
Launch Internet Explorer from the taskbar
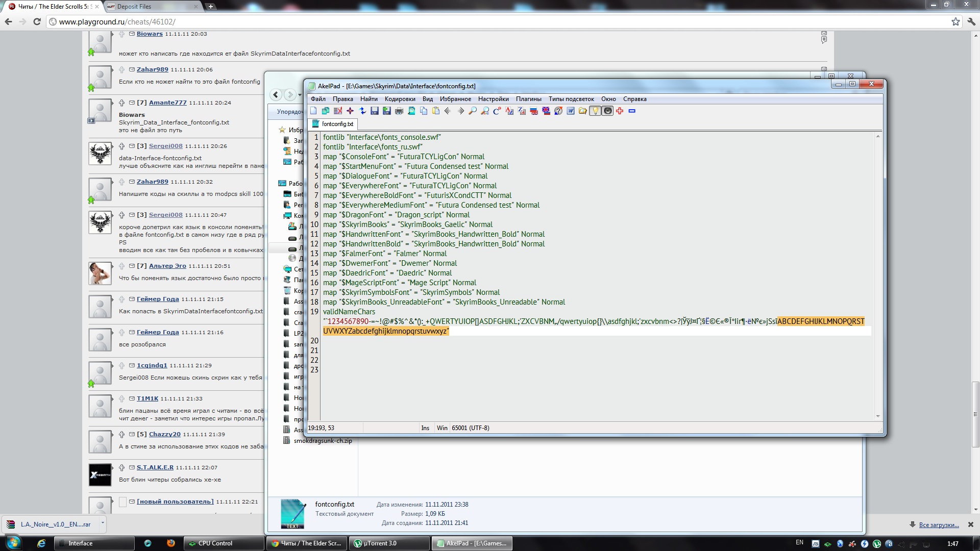click(x=41, y=543)
